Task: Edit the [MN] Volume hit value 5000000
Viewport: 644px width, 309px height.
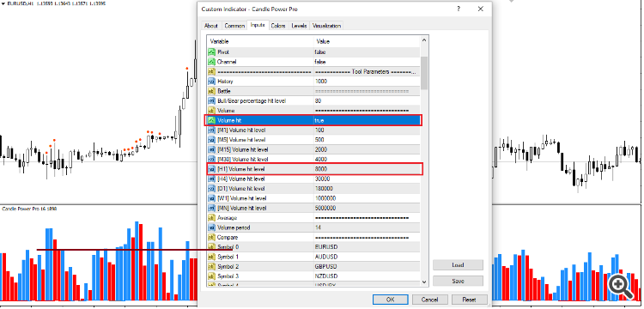Action: point(325,208)
